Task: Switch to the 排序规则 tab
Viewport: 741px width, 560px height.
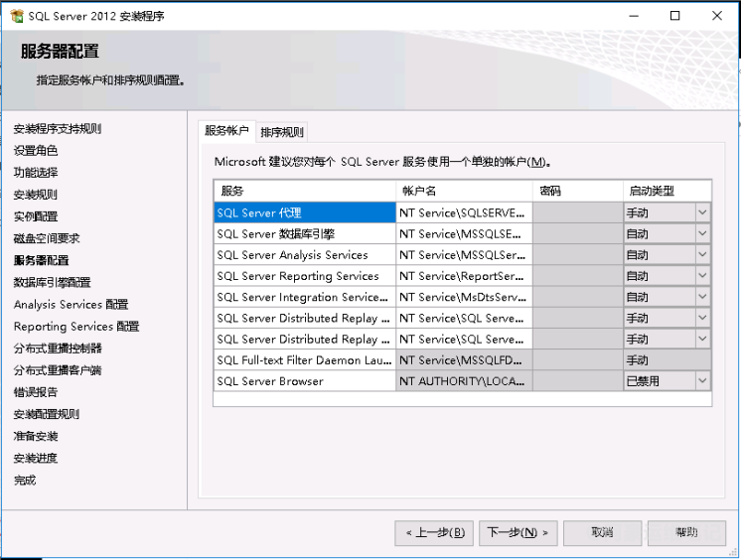Action: coord(282,132)
